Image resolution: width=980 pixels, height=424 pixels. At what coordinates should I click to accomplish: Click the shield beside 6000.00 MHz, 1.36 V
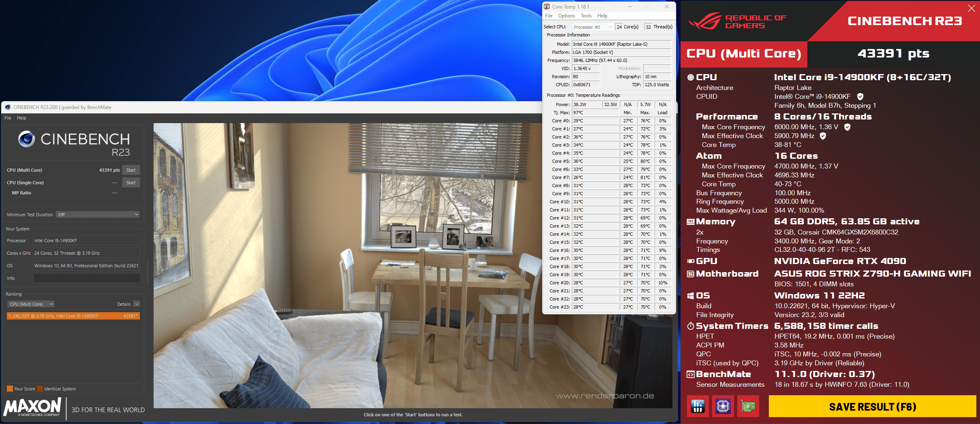click(847, 127)
